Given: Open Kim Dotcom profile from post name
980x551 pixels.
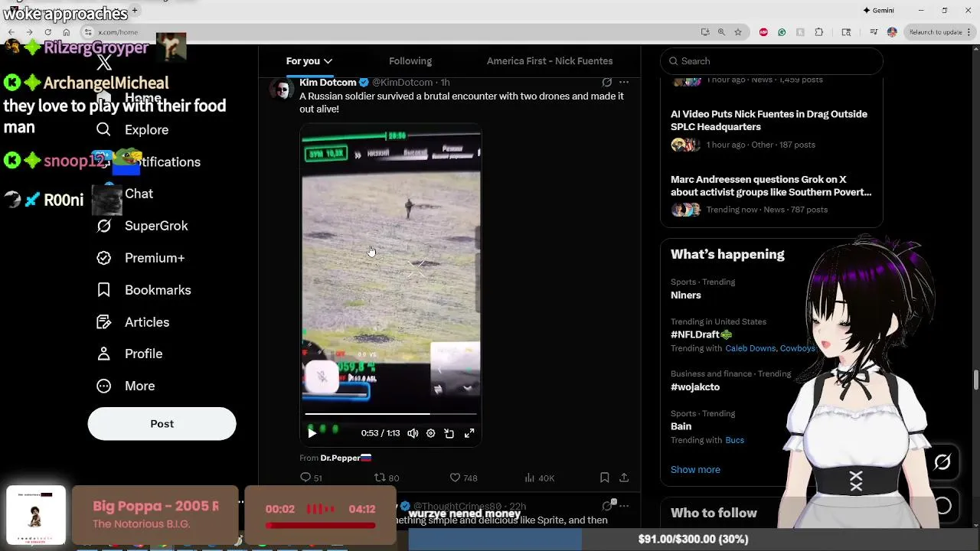Looking at the screenshot, I should click(328, 82).
